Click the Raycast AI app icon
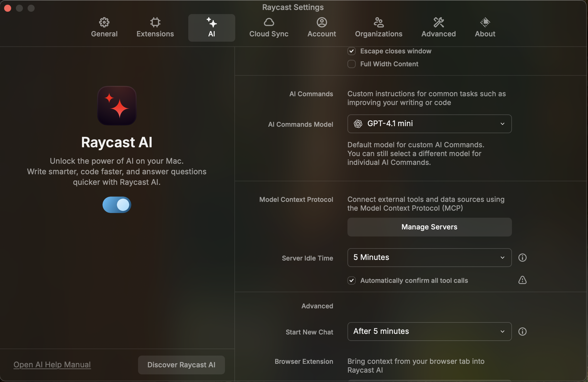This screenshot has height=382, width=588. (x=117, y=106)
